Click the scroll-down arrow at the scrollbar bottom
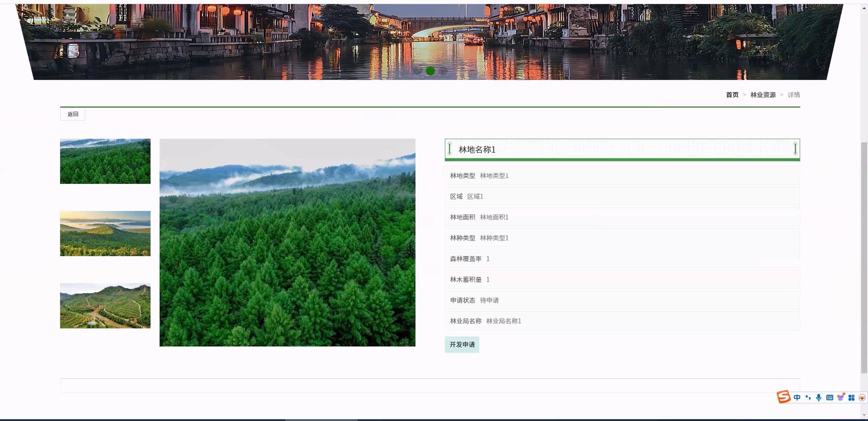The width and height of the screenshot is (868, 421). click(x=864, y=415)
